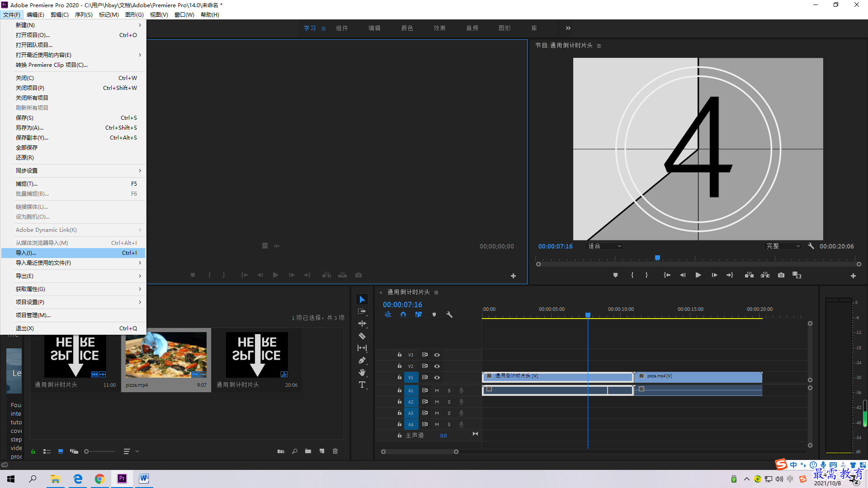Adjust Project panel thumbnail size slider

click(99, 451)
